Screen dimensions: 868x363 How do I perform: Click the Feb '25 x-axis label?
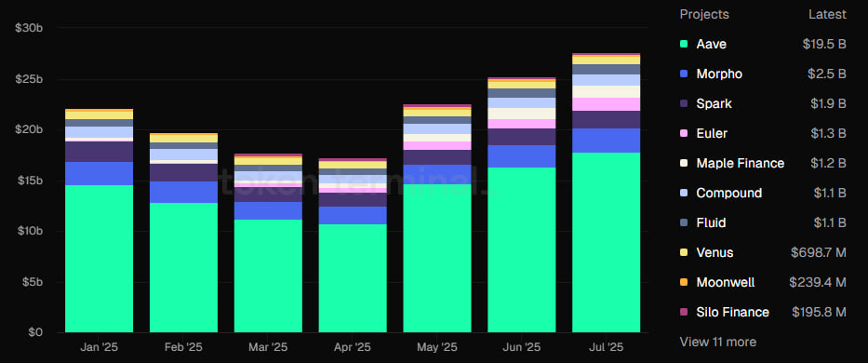[x=183, y=347]
